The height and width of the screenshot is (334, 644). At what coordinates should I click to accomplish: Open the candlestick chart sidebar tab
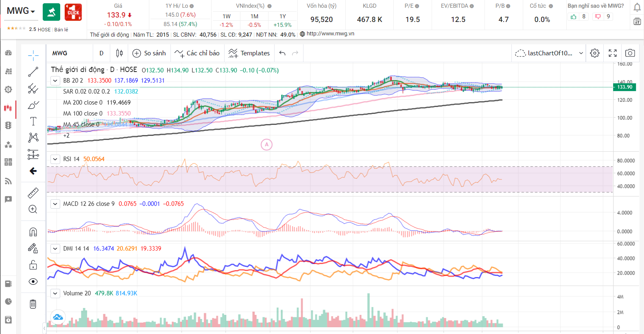(x=8, y=108)
